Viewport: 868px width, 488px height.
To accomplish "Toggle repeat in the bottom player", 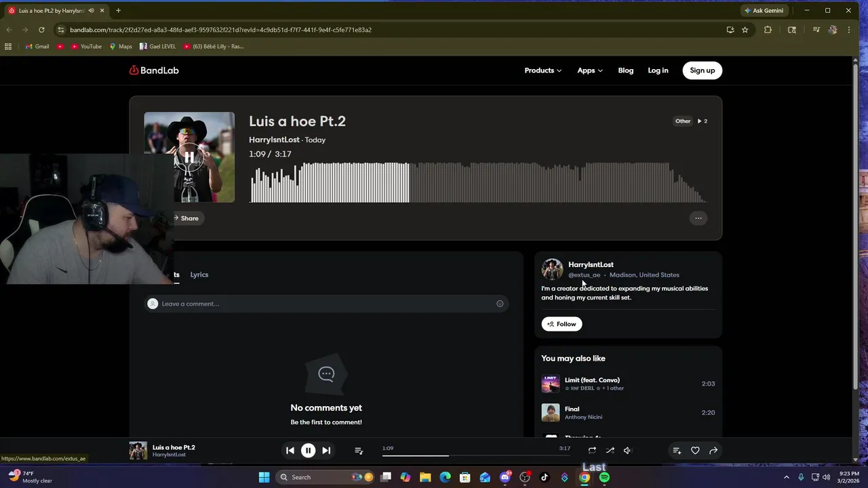I will tap(592, 450).
